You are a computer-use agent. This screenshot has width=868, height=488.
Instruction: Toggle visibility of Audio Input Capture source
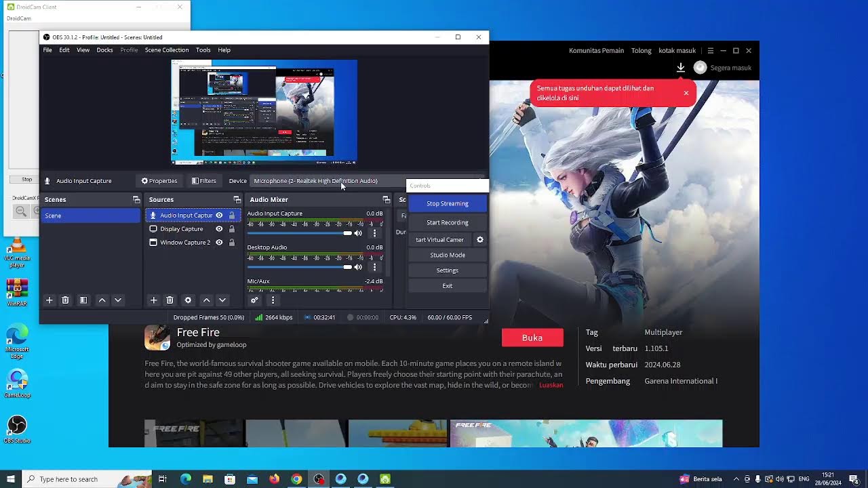pyautogui.click(x=219, y=216)
